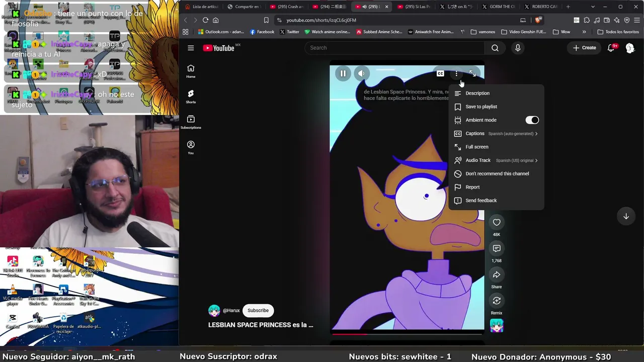644x362 pixels.
Task: Choose Don't recommend this channel
Action: pyautogui.click(x=496, y=174)
